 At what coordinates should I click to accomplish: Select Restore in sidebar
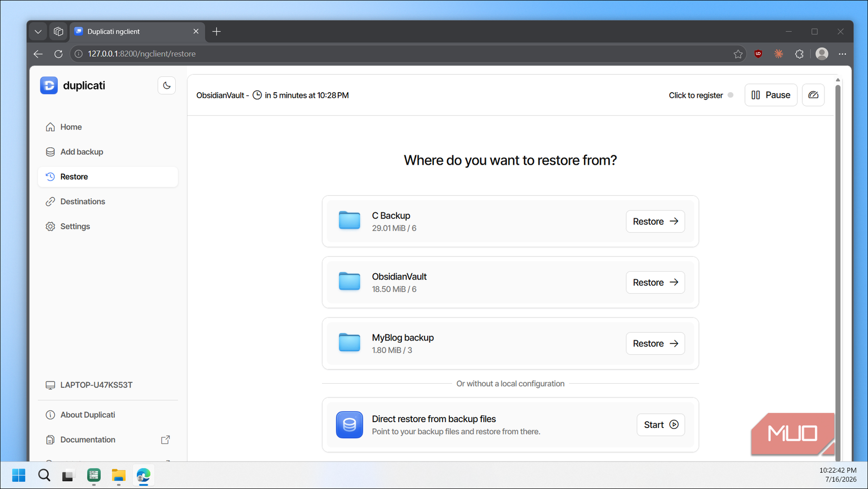click(108, 177)
